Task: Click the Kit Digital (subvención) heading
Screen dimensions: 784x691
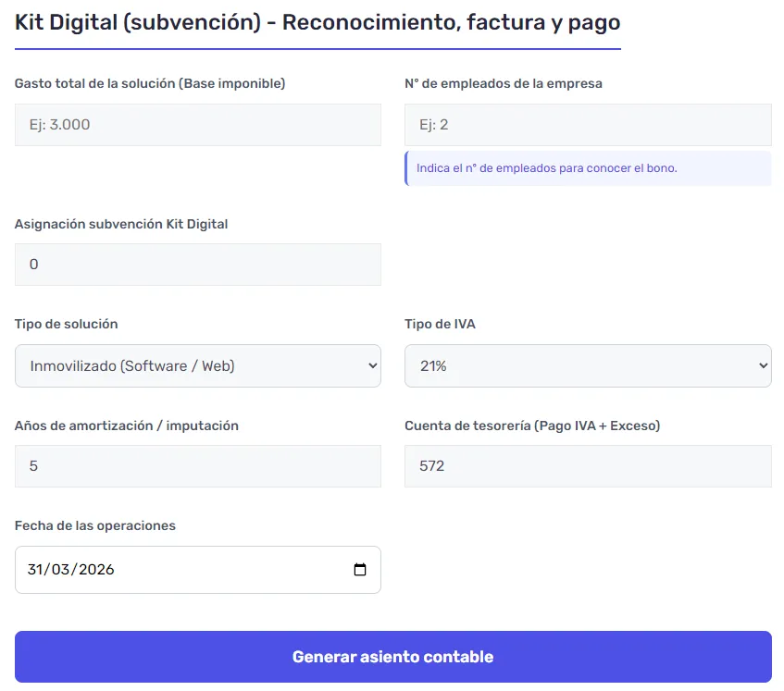Action: pyautogui.click(x=317, y=22)
